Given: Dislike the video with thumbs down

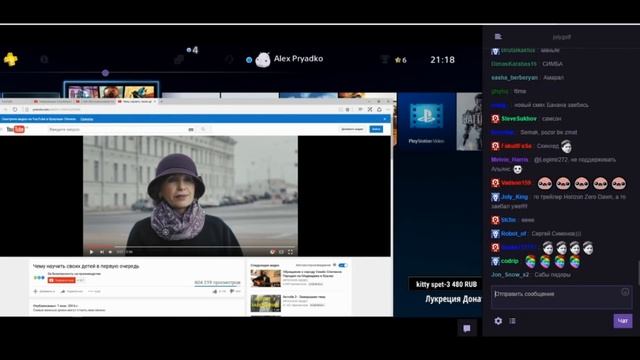Looking at the screenshot, I should pyautogui.click(x=231, y=291).
